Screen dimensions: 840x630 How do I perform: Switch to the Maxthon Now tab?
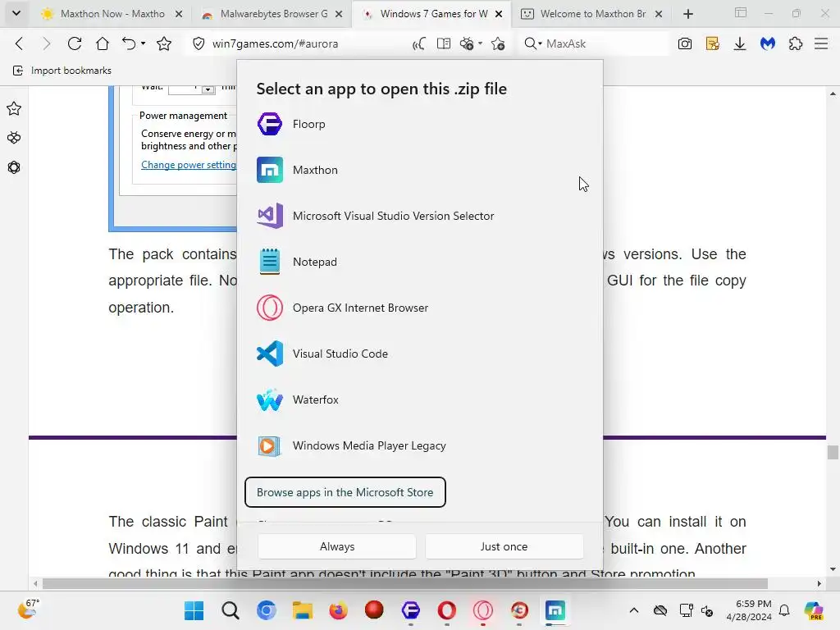click(112, 14)
